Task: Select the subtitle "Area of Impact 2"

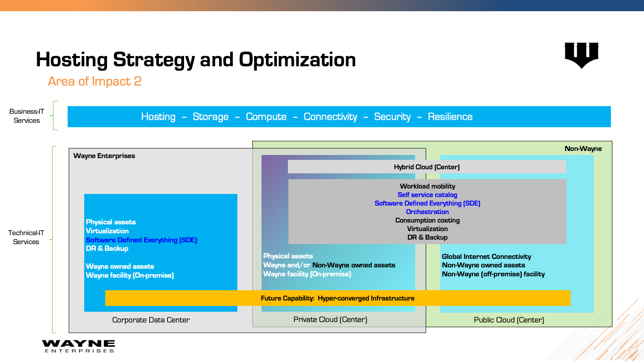Action: [x=94, y=81]
